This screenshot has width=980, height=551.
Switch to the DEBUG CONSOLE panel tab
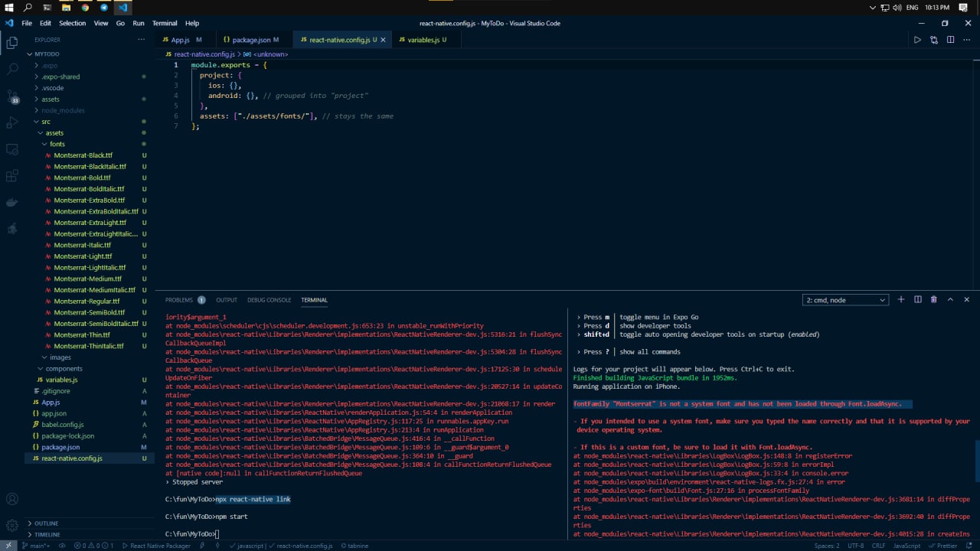coord(269,300)
